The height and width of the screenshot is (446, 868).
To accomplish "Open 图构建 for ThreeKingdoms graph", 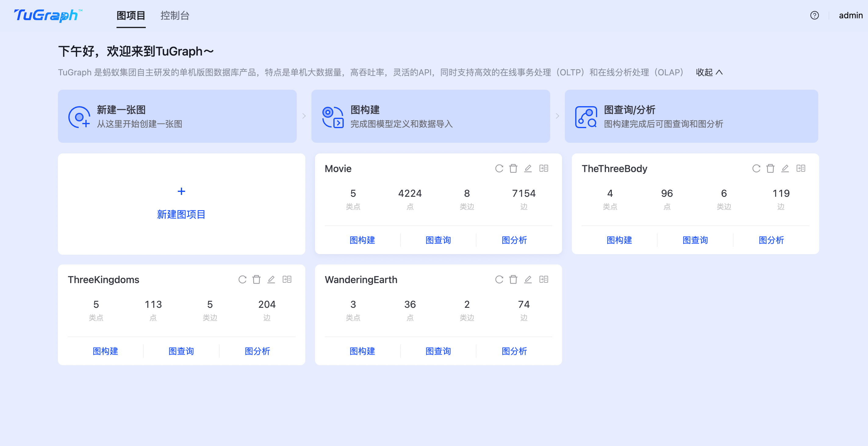I will [x=106, y=351].
